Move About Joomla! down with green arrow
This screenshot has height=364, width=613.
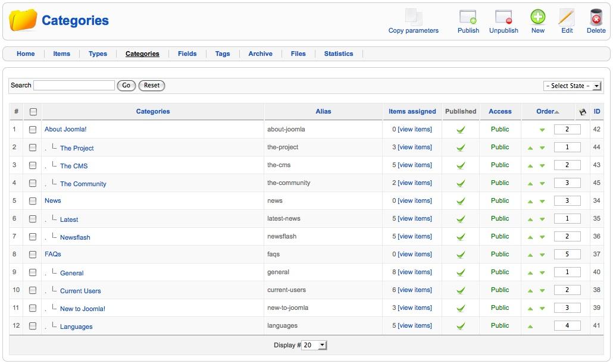[542, 130]
